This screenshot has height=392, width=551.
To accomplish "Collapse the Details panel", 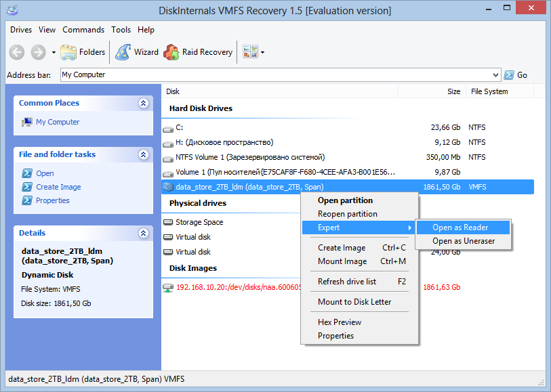I will [143, 233].
